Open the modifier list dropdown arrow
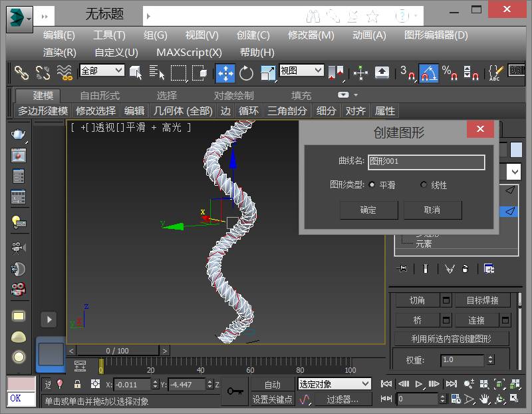The image size is (532, 414). click(x=514, y=172)
